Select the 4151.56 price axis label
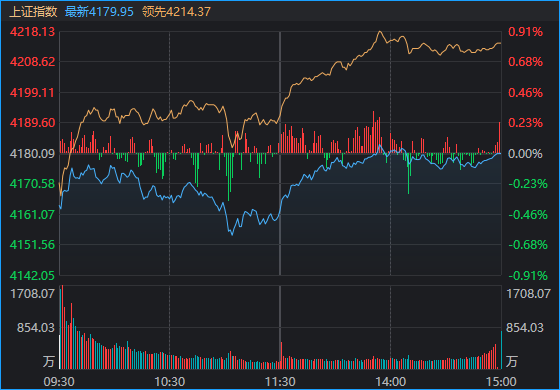The image size is (560, 390). 32,245
